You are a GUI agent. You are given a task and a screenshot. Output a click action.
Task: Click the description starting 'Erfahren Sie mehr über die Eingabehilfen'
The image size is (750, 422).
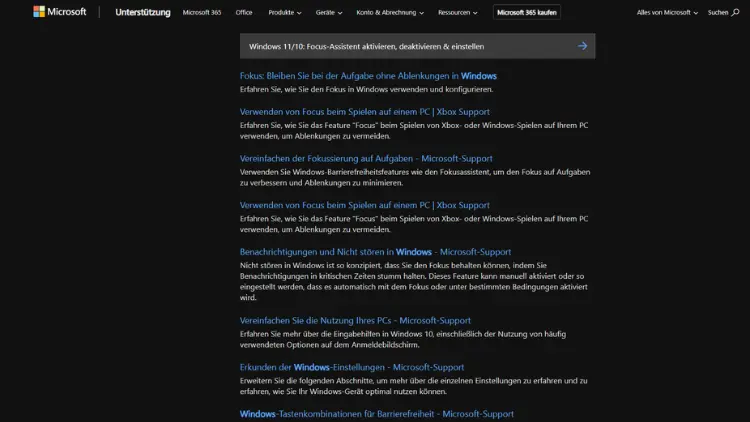pyautogui.click(x=403, y=339)
